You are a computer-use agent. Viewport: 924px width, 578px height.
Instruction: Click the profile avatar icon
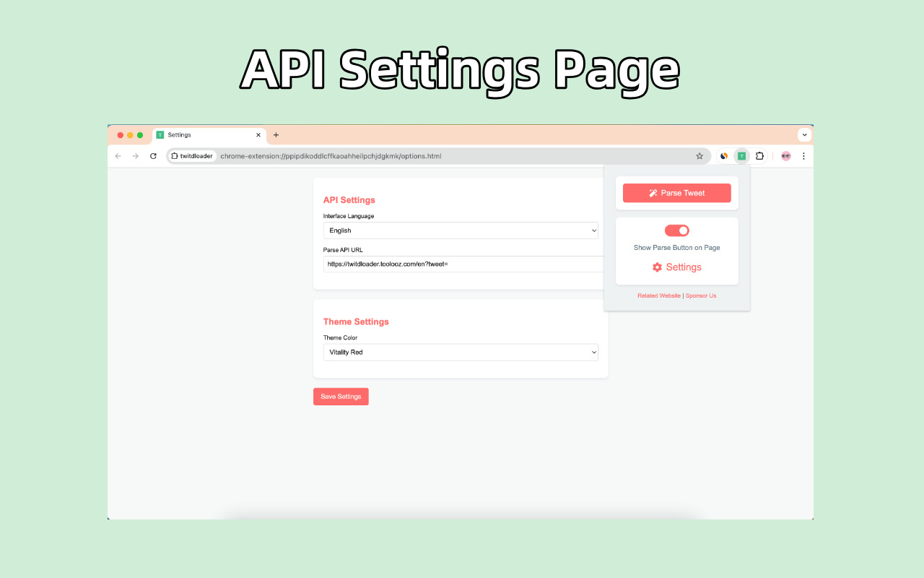point(785,156)
